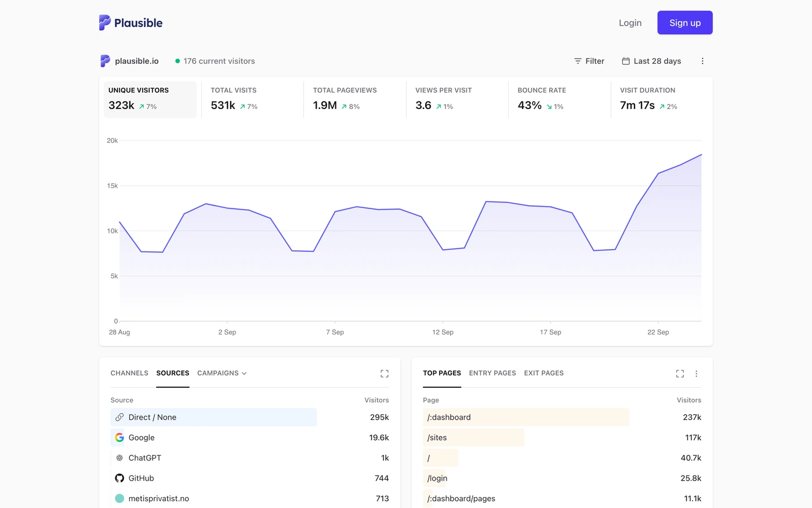Switch to the Entry Pages tab

point(492,373)
